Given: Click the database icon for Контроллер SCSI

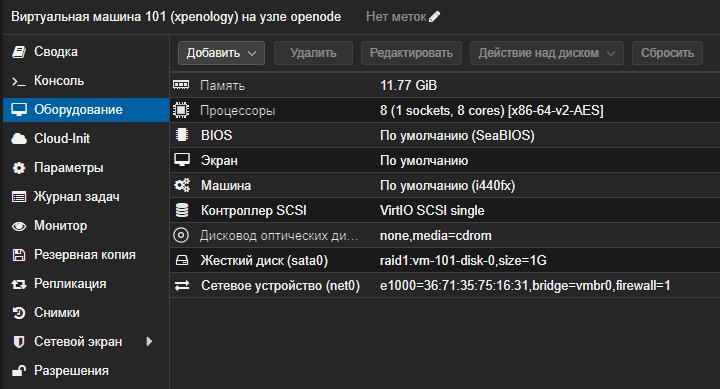Looking at the screenshot, I should [x=182, y=210].
